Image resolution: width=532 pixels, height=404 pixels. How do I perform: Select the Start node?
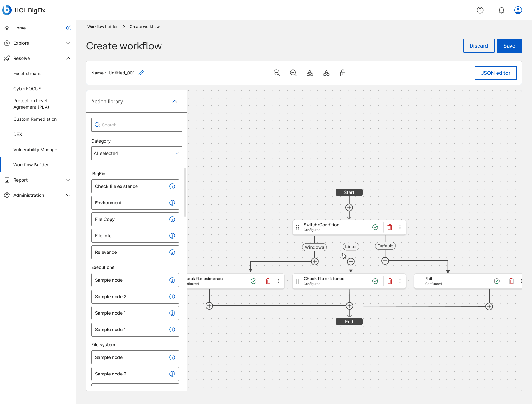[349, 192]
